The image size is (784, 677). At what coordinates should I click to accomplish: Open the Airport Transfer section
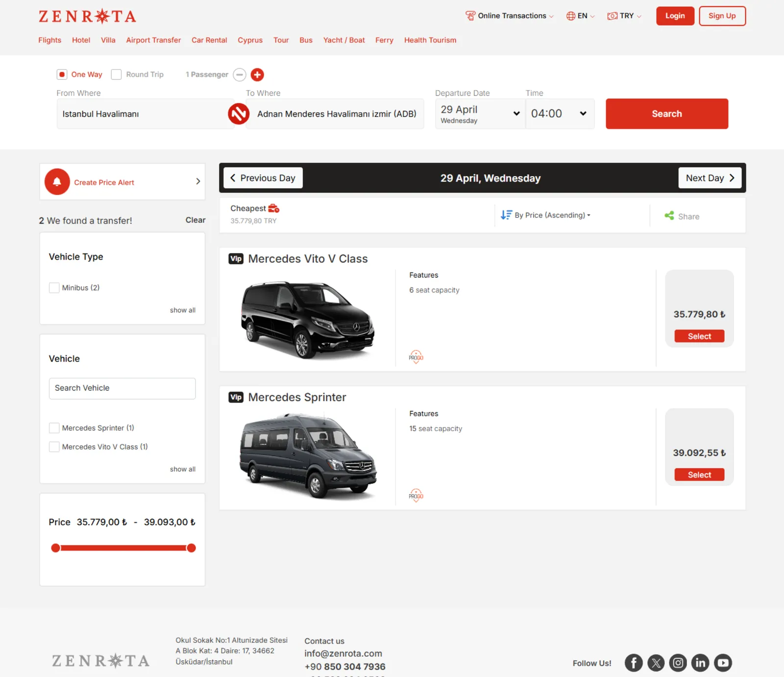tap(153, 40)
